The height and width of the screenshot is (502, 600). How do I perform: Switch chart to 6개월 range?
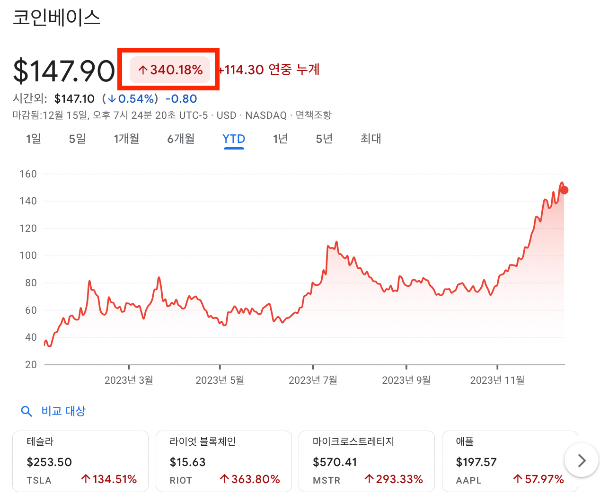(181, 139)
